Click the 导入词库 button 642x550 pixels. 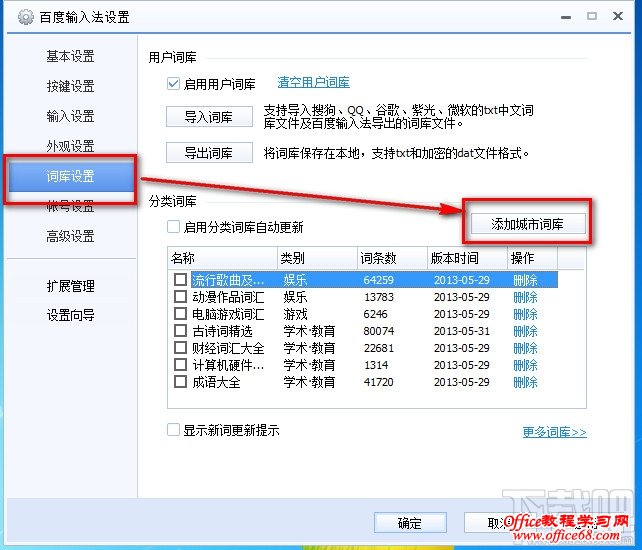209,117
